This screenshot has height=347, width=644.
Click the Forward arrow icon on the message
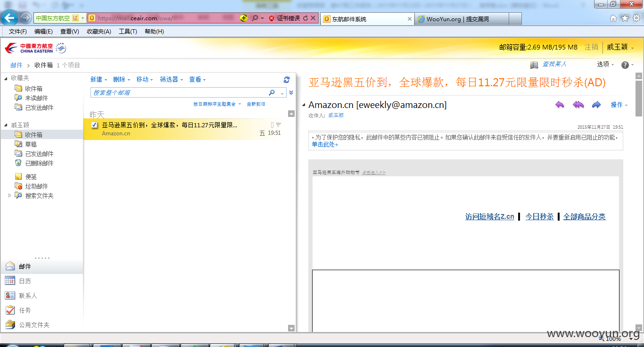point(596,105)
